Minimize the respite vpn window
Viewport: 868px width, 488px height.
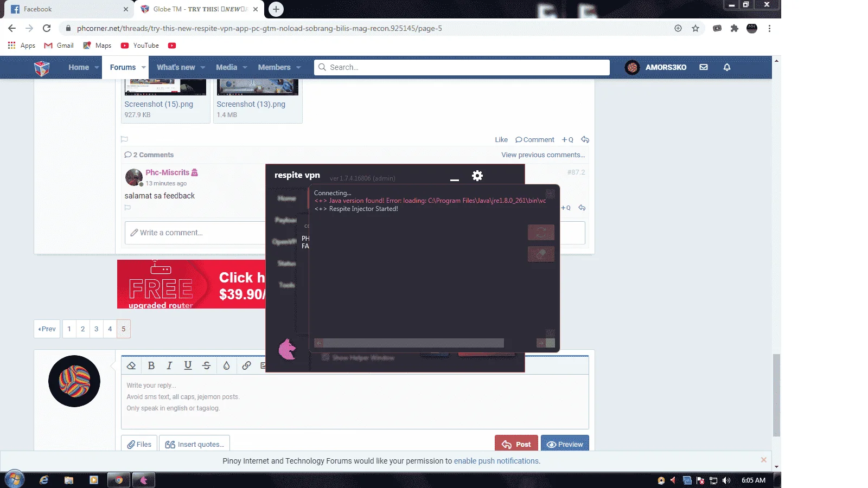click(x=455, y=179)
